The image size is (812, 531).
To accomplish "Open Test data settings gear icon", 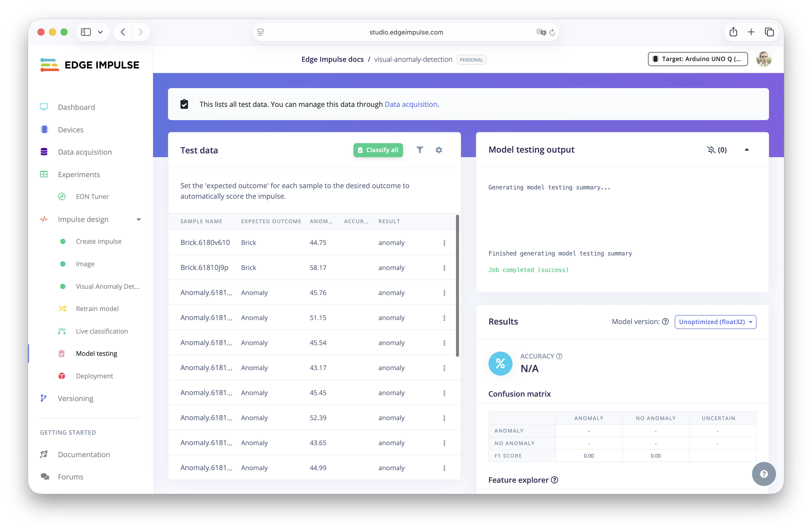I will 439,150.
